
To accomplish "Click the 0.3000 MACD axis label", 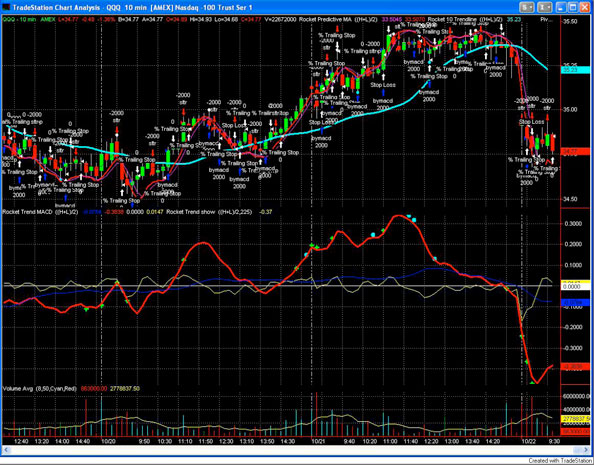I will [573, 224].
